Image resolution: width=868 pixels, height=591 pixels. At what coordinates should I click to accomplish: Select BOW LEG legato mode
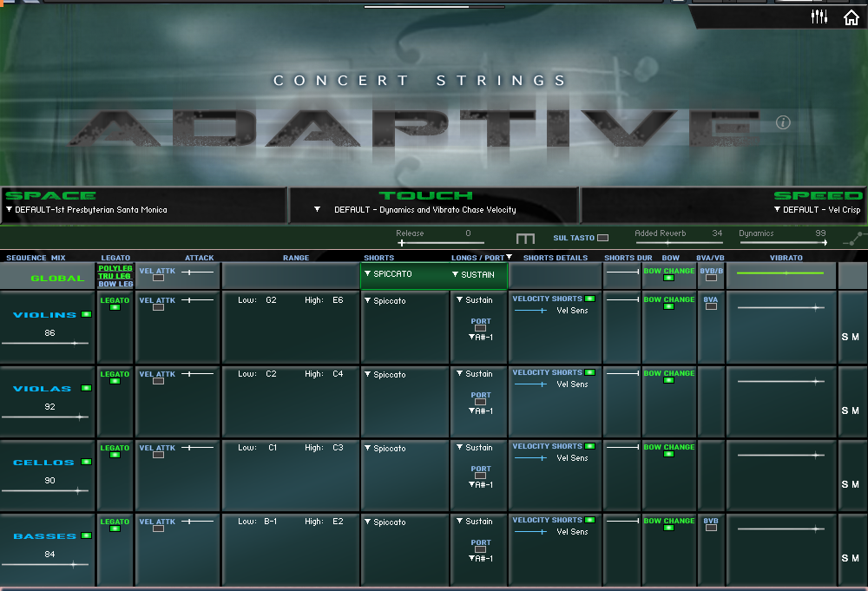point(115,284)
